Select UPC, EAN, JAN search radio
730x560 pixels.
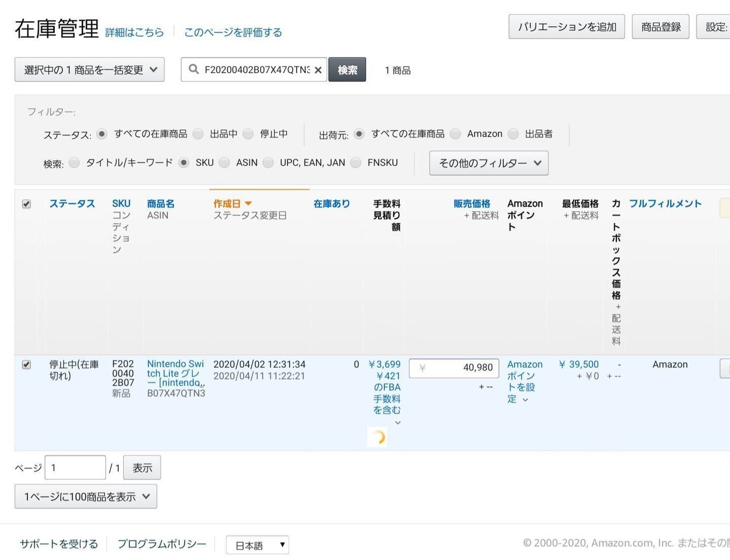coord(268,163)
